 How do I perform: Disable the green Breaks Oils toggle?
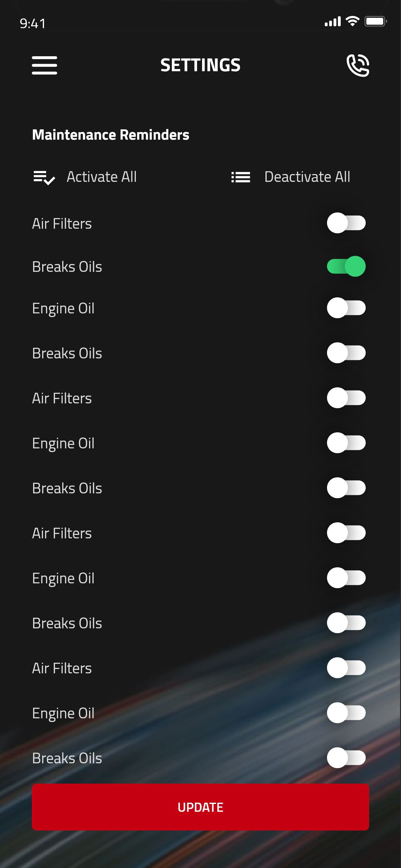346,267
